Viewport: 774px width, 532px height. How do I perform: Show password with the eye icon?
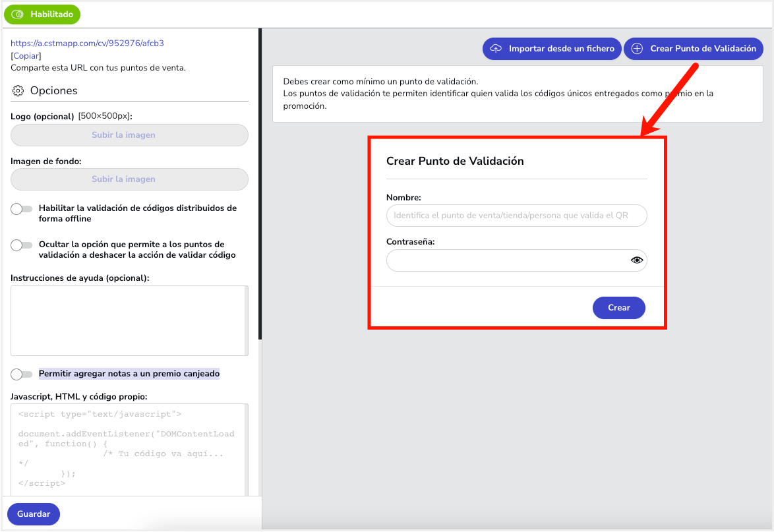[x=637, y=260]
